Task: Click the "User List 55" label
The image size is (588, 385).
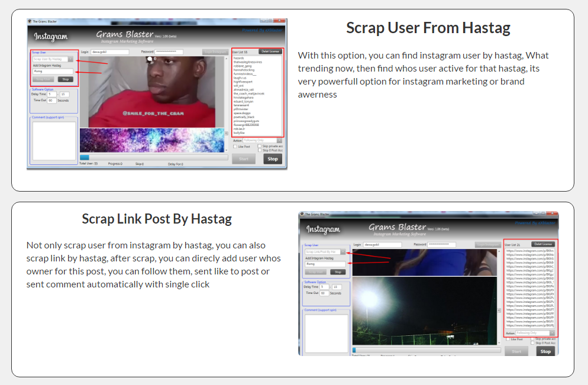Action: pyautogui.click(x=240, y=52)
